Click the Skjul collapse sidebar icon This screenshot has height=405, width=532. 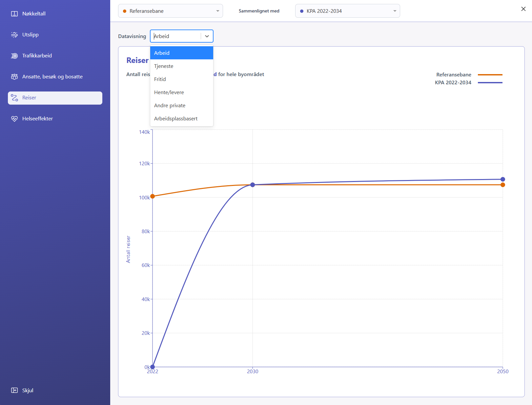(14, 390)
